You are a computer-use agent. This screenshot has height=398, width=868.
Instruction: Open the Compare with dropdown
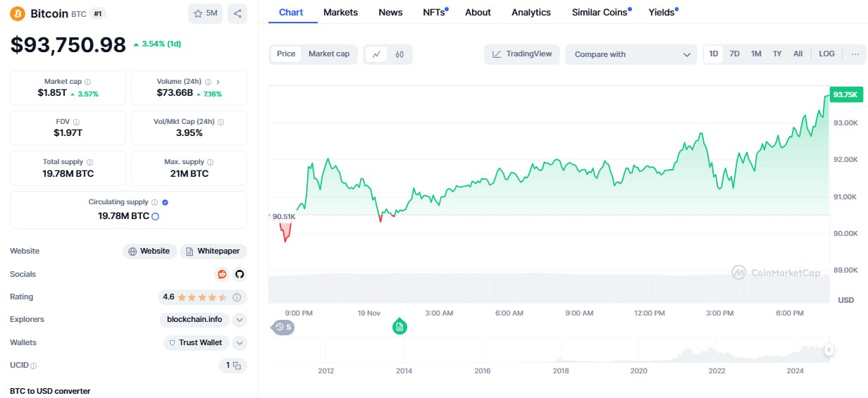[631, 54]
